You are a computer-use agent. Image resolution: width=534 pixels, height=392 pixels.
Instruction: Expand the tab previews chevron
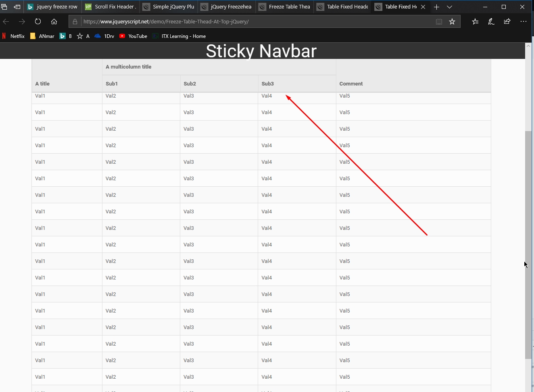point(449,7)
